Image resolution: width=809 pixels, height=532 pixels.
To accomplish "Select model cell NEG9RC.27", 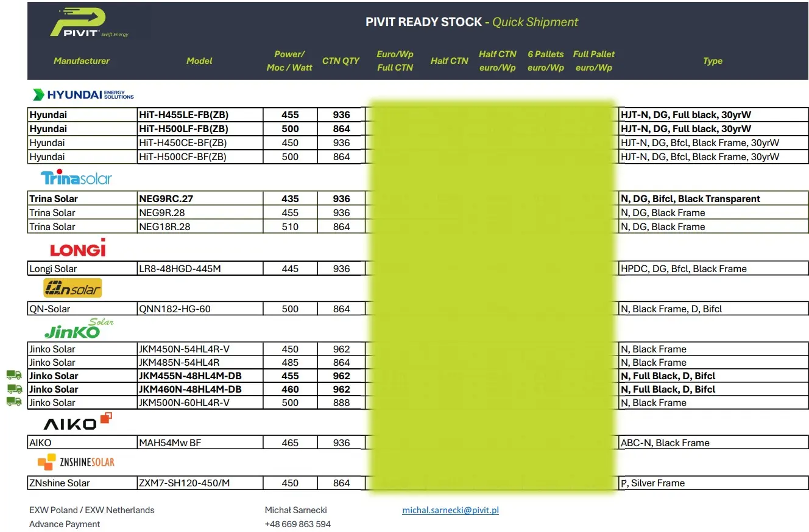I will (x=200, y=198).
